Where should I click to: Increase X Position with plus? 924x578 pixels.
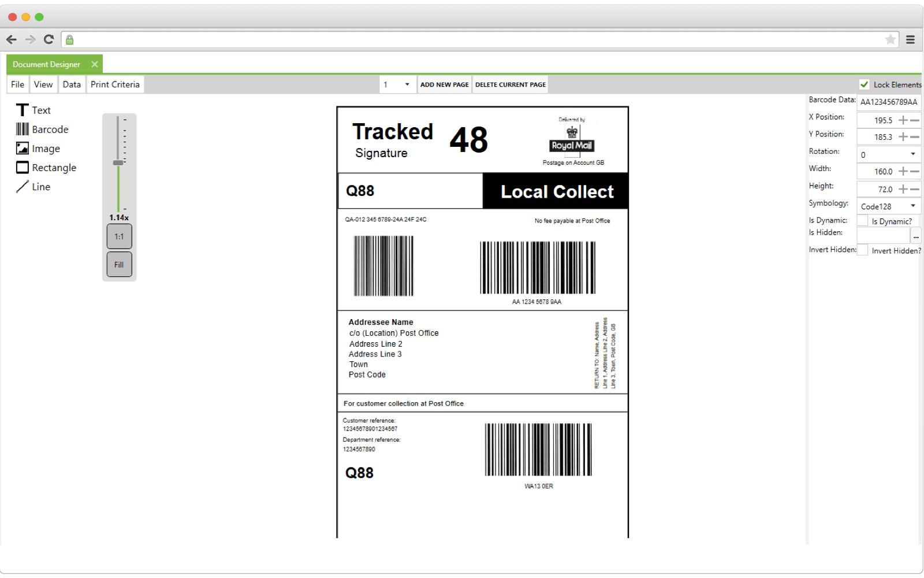pos(903,120)
